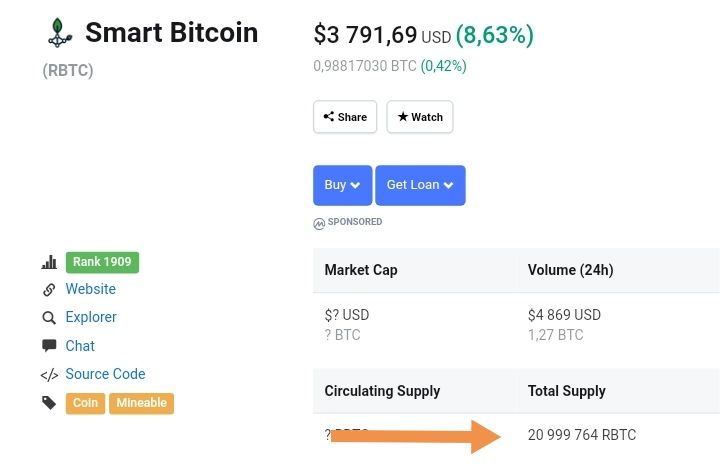Click the chain link icon beside Website
This screenshot has height=466, width=720.
tap(49, 290)
